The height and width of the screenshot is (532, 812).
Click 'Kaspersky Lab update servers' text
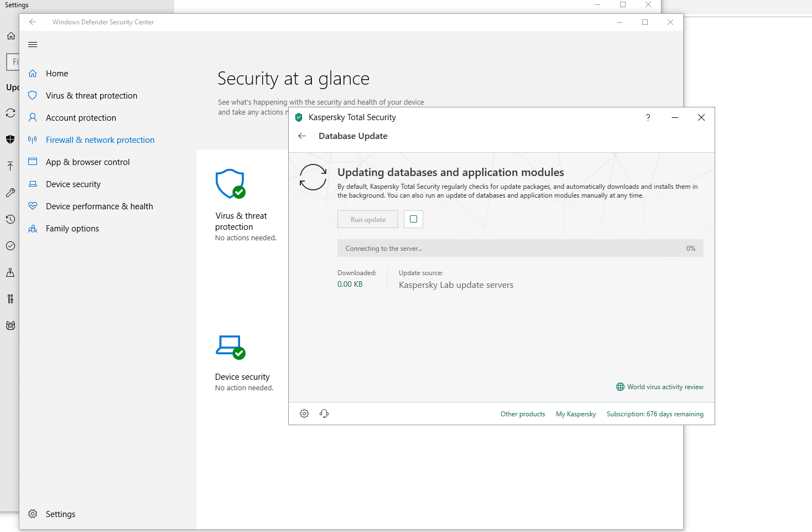[x=456, y=285]
